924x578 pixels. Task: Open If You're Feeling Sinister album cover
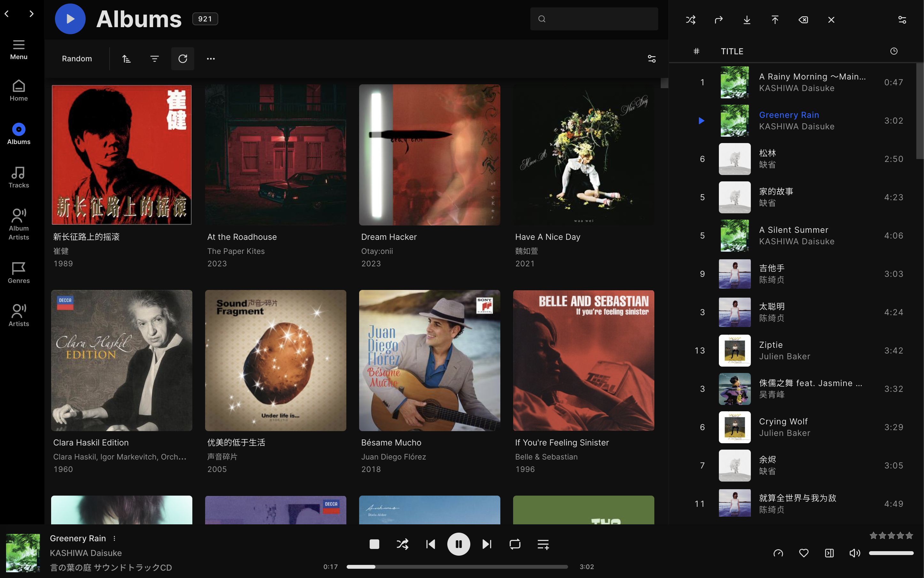(583, 361)
